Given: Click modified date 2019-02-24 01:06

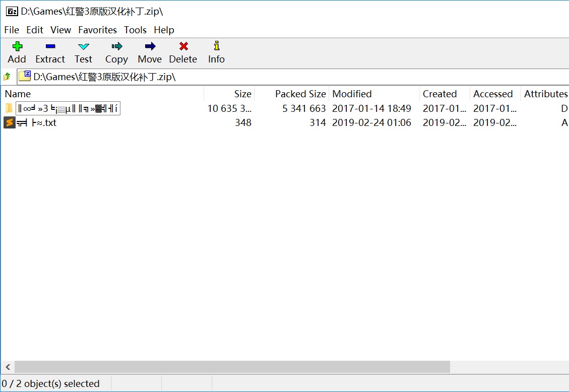Looking at the screenshot, I should click(371, 122).
